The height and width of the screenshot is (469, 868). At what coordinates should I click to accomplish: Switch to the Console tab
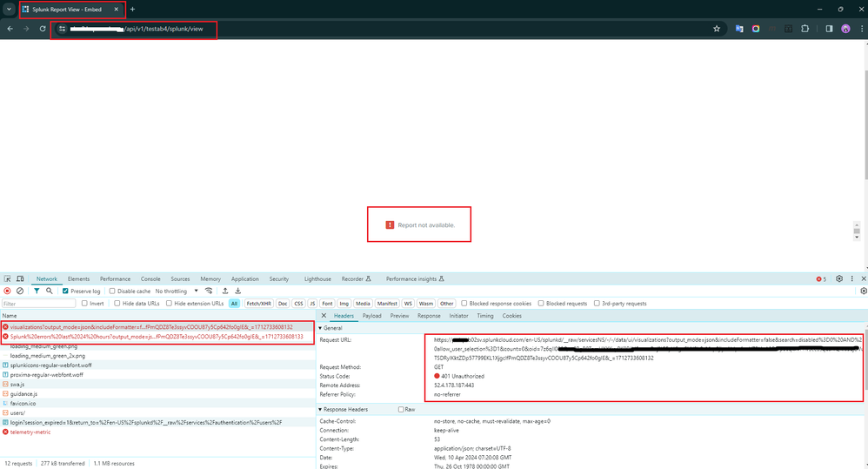pos(150,279)
